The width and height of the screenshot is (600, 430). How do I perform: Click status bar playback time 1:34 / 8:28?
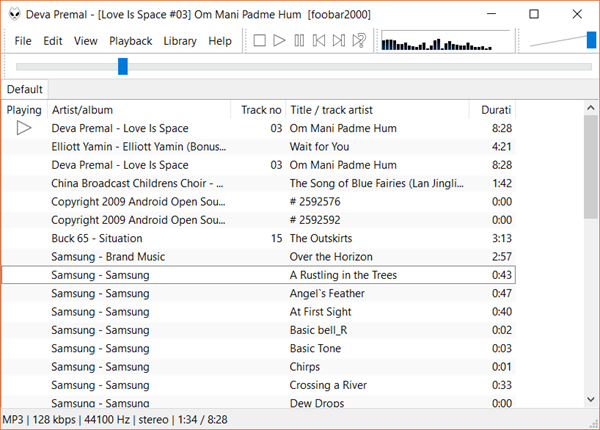tap(202, 420)
